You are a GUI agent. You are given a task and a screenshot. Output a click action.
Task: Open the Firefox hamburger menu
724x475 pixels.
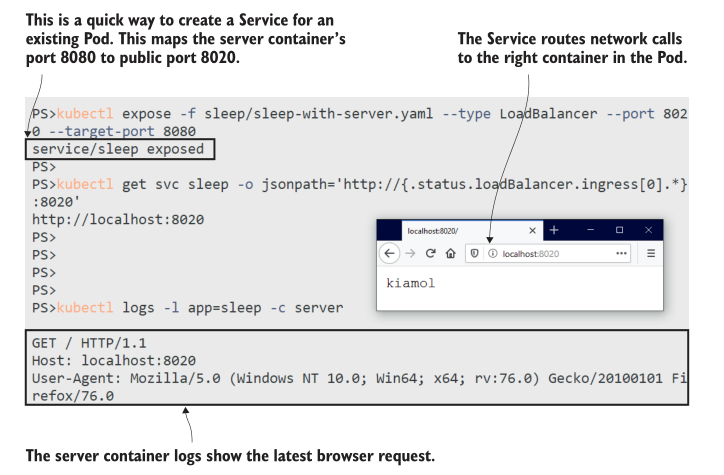pyautogui.click(x=650, y=255)
